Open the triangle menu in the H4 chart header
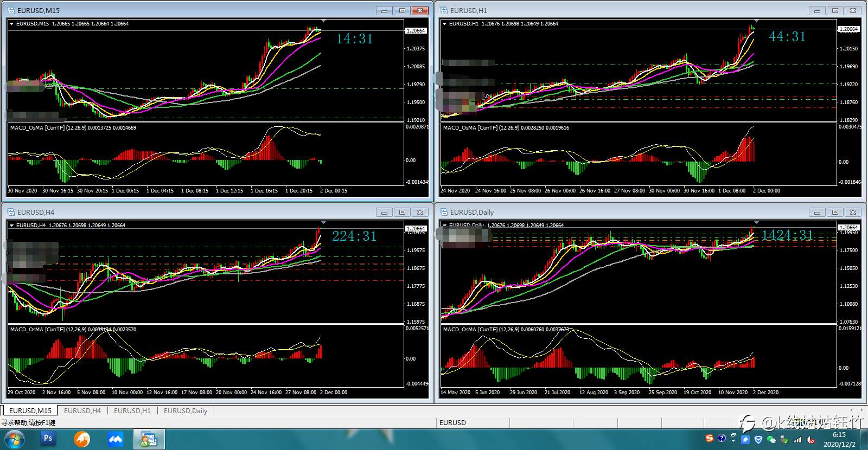This screenshot has width=868, height=450. pos(12,226)
